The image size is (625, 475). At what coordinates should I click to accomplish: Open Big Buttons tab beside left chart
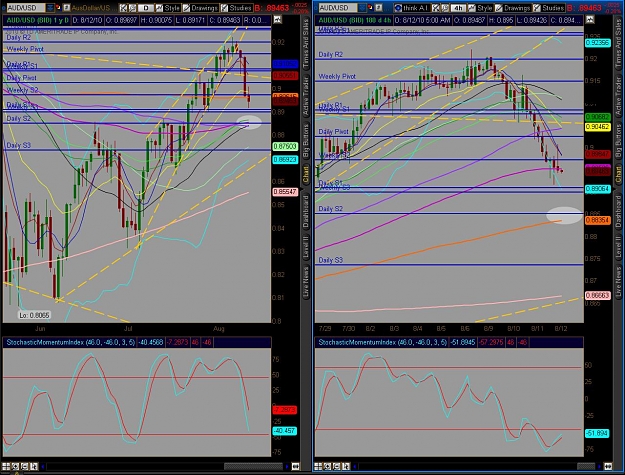306,140
